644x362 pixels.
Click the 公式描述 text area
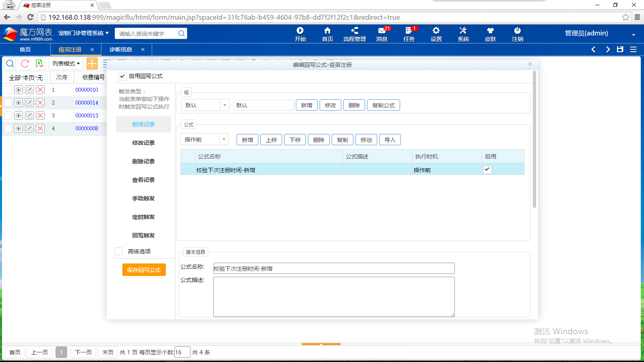(334, 297)
